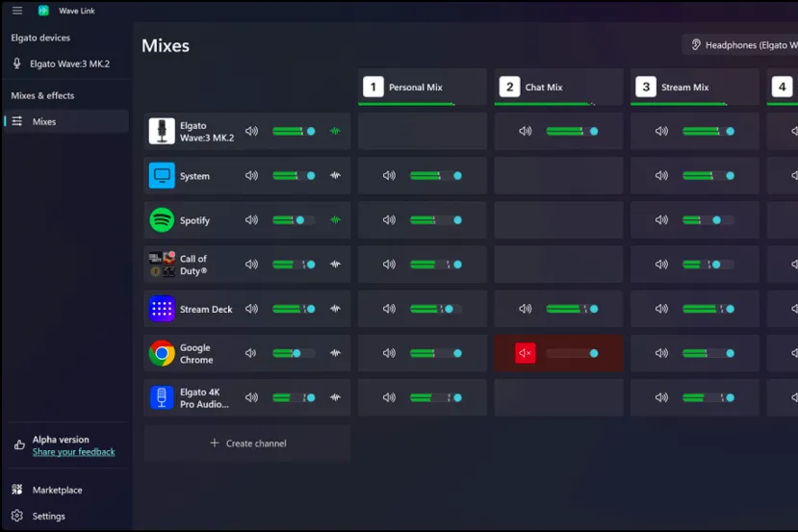Image resolution: width=798 pixels, height=532 pixels.
Task: Click the Elgato devices section heading
Action: point(40,38)
